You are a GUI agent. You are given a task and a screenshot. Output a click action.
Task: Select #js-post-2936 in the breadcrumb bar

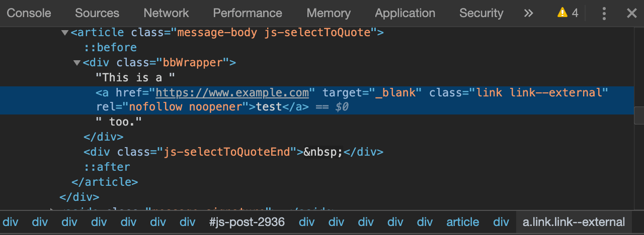point(247,222)
